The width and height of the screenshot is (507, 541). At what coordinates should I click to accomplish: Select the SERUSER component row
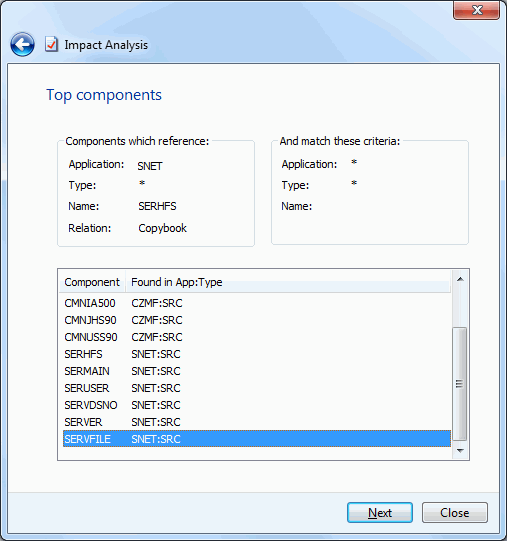257,388
